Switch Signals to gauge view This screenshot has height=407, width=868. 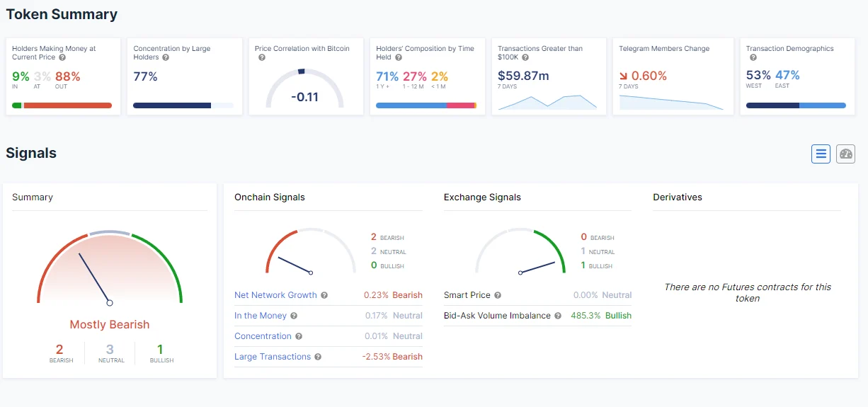(845, 154)
